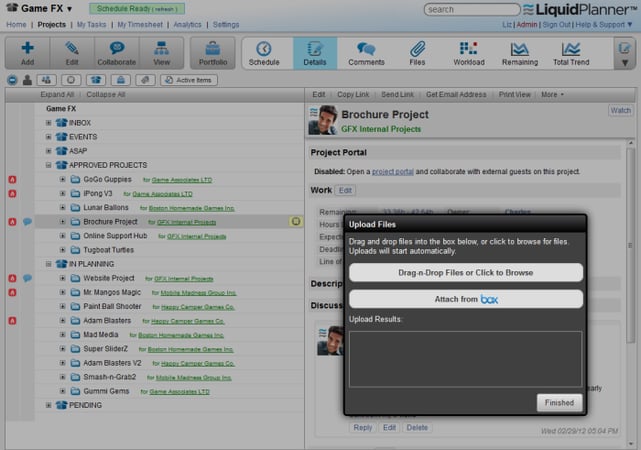Viewport: 641px width, 450px height.
Task: Open the Game Associates LTD link beside GoGo Guppies
Action: coord(182,180)
